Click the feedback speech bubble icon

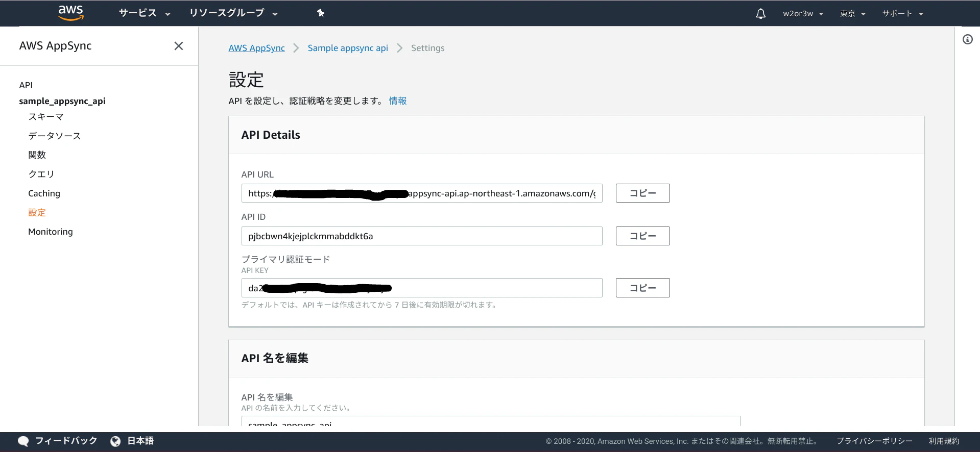tap(23, 441)
